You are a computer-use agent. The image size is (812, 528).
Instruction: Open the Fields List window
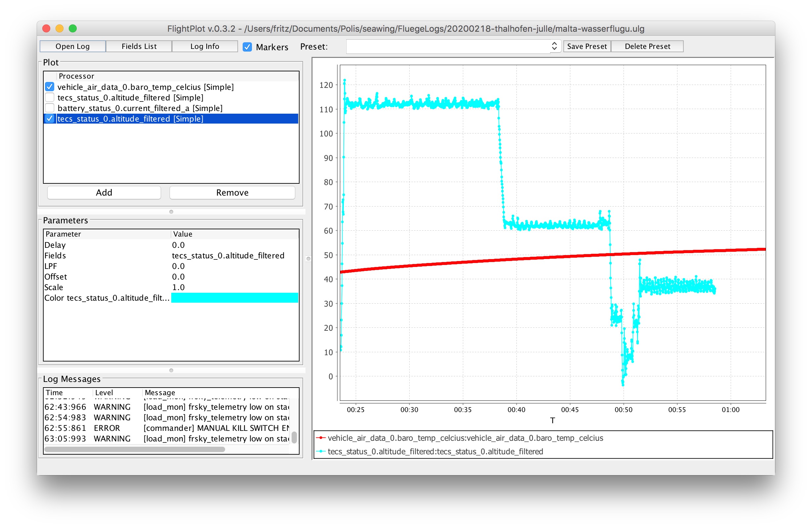(139, 46)
